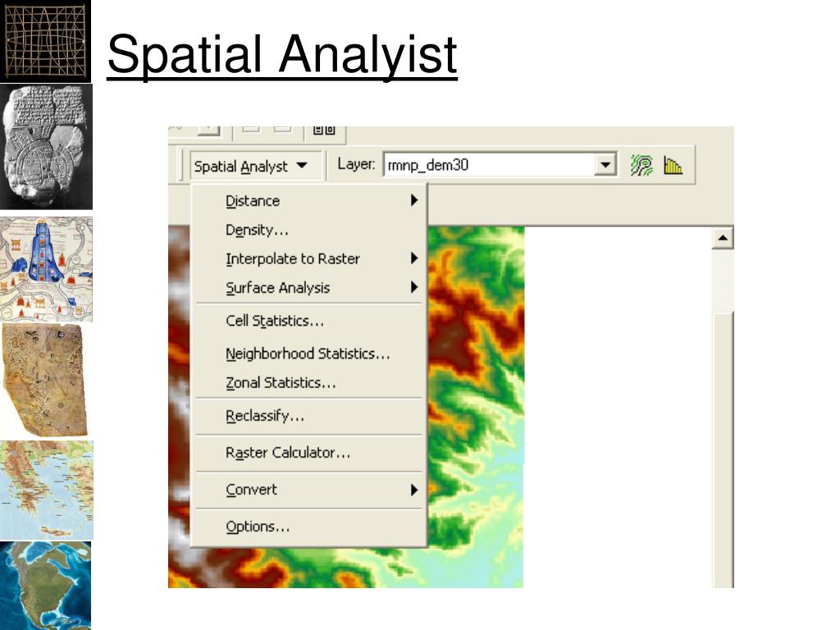Open the Distance submenu

[308, 201]
